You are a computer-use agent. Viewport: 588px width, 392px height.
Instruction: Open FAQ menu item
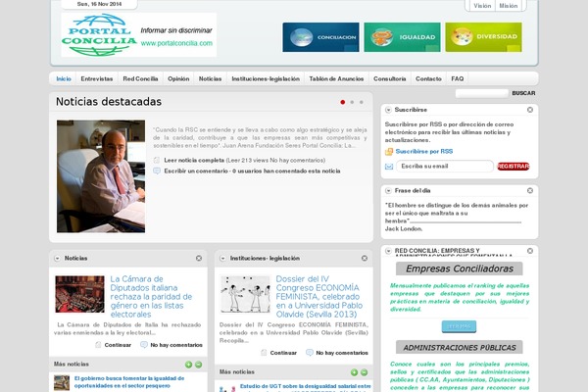pos(458,78)
